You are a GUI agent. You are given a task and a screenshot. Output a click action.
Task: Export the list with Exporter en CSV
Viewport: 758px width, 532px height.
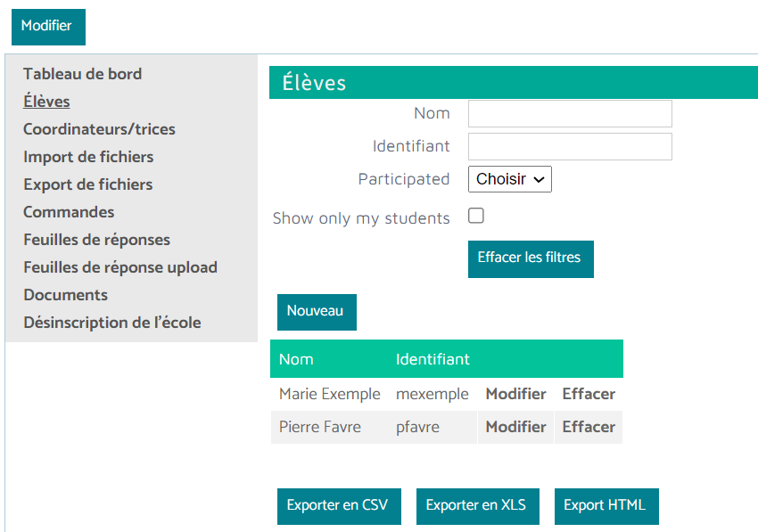pos(338,505)
